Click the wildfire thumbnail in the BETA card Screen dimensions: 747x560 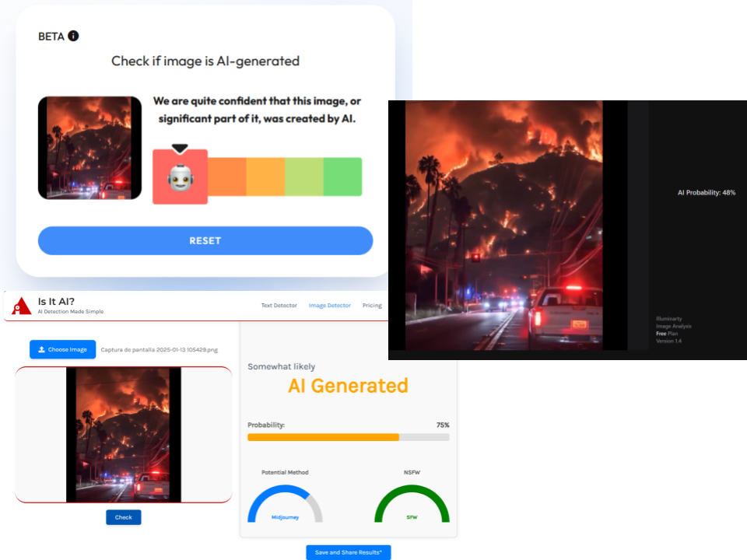[x=89, y=148]
